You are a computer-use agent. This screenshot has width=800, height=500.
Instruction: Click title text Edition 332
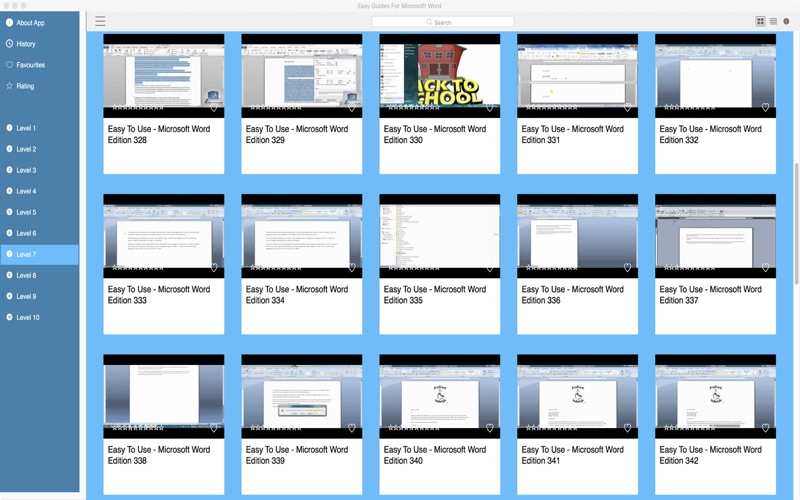[x=710, y=134]
